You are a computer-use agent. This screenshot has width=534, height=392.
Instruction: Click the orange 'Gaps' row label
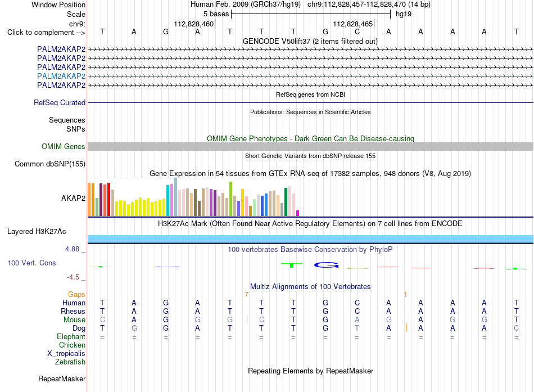pyautogui.click(x=76, y=294)
